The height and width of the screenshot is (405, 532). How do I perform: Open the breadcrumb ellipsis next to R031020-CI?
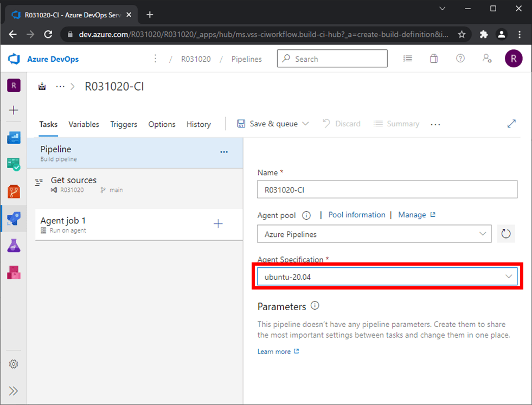click(x=60, y=87)
